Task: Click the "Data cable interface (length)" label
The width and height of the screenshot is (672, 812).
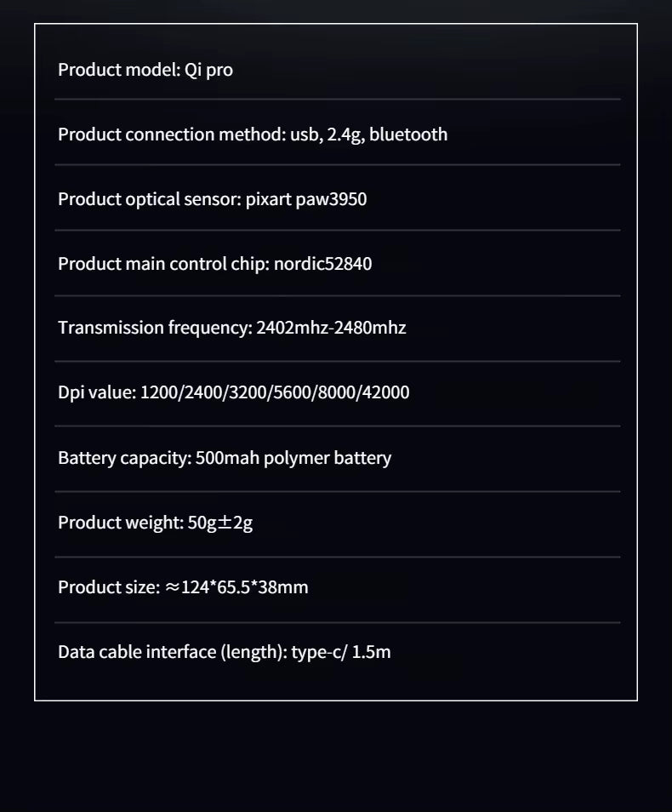Action: click(x=171, y=653)
